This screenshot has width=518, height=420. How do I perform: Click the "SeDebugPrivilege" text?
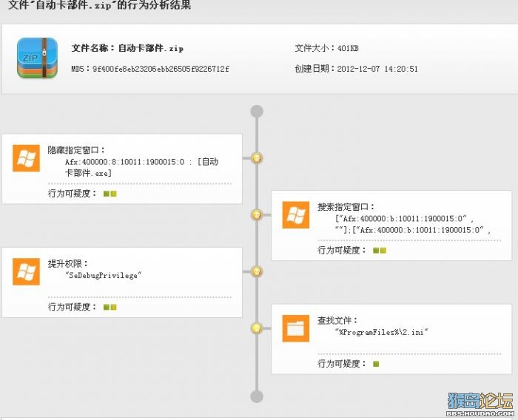[x=104, y=275]
